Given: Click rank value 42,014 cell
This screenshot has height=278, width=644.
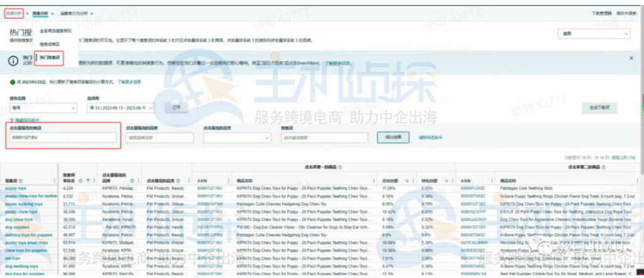Looking at the screenshot, I should point(69,228).
